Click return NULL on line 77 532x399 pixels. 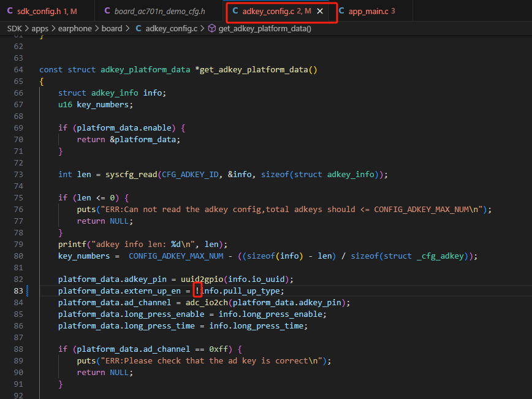tap(103, 221)
